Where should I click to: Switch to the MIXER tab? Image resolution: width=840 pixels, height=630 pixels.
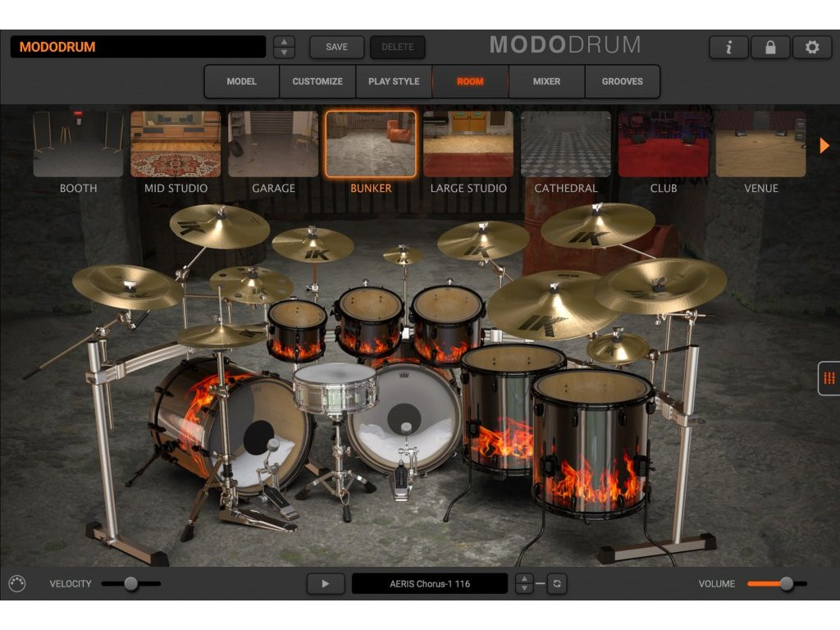coord(546,81)
